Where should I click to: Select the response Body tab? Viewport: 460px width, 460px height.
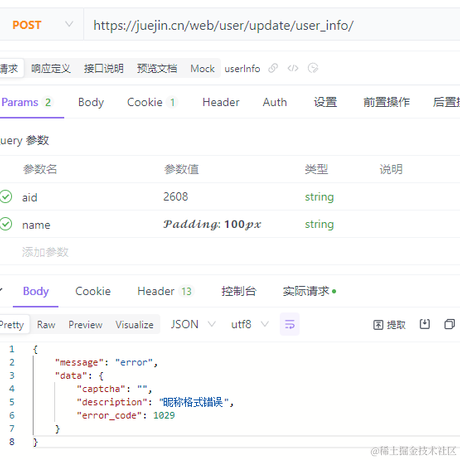36,291
